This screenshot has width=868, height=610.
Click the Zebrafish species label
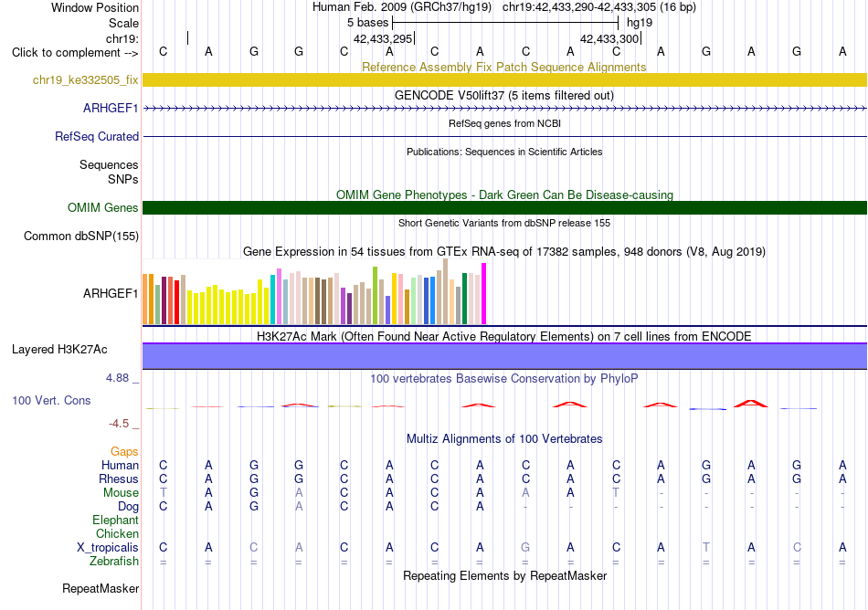tap(114, 561)
